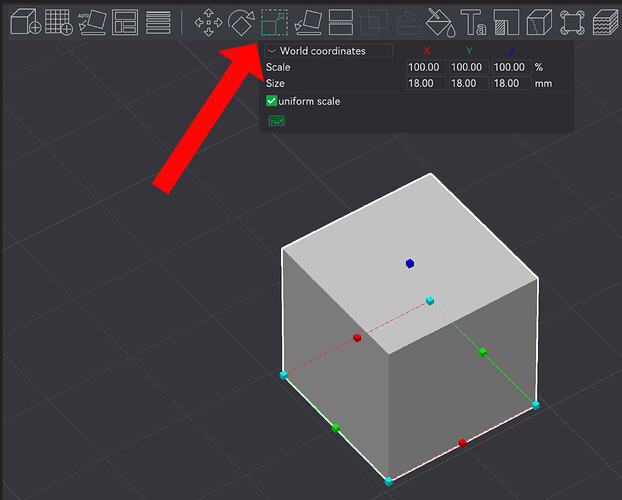622x500 pixels.
Task: Click the Add plate grid icon
Action: click(x=59, y=22)
